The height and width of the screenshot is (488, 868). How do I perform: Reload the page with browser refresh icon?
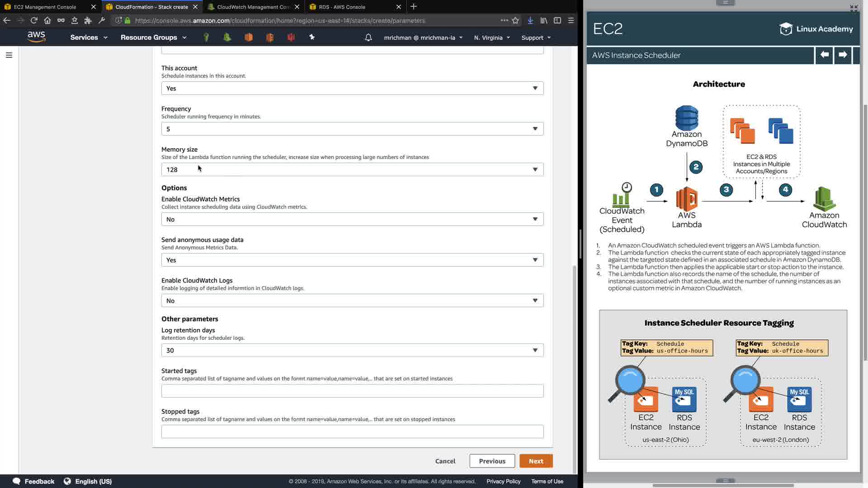pyautogui.click(x=34, y=20)
